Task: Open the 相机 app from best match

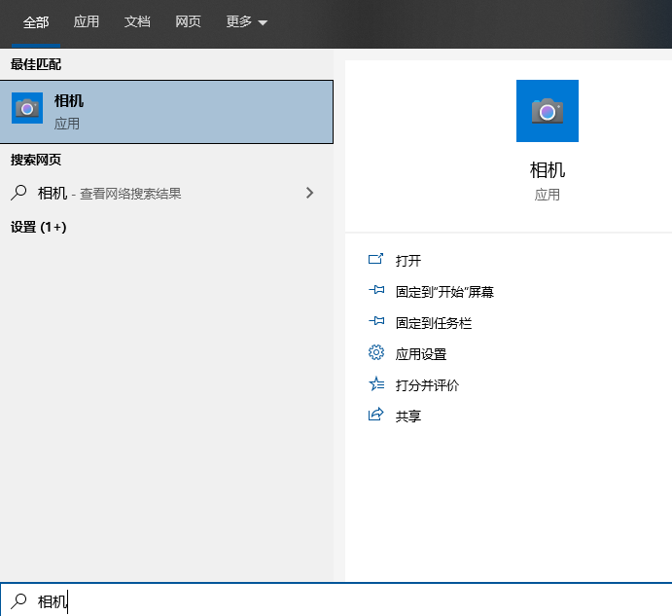Action: 165,112
